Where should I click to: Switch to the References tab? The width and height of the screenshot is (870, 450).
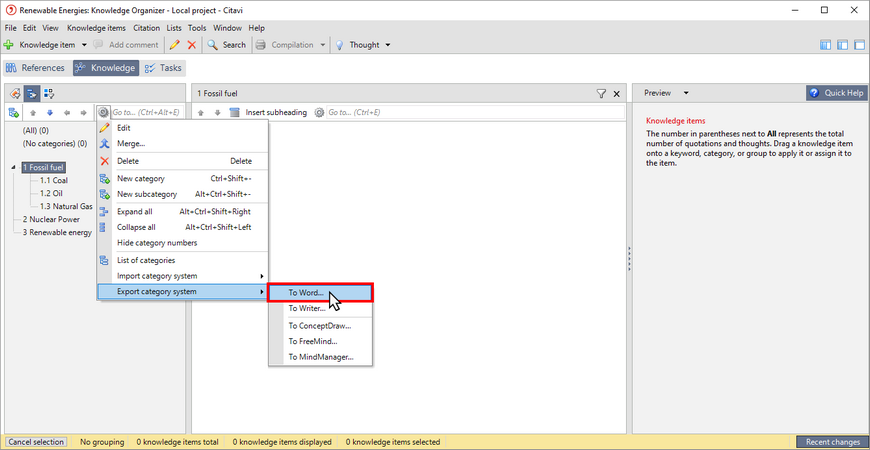[x=35, y=68]
